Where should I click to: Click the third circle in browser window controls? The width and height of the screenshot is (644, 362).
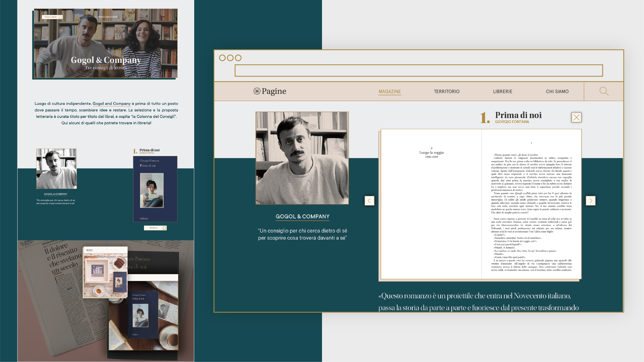238,58
